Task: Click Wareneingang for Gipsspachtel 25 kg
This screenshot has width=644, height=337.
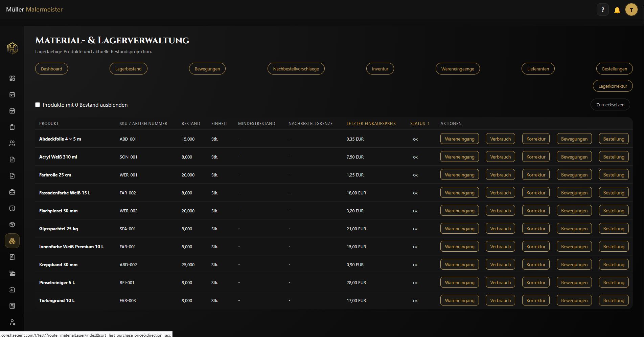Action: click(460, 229)
